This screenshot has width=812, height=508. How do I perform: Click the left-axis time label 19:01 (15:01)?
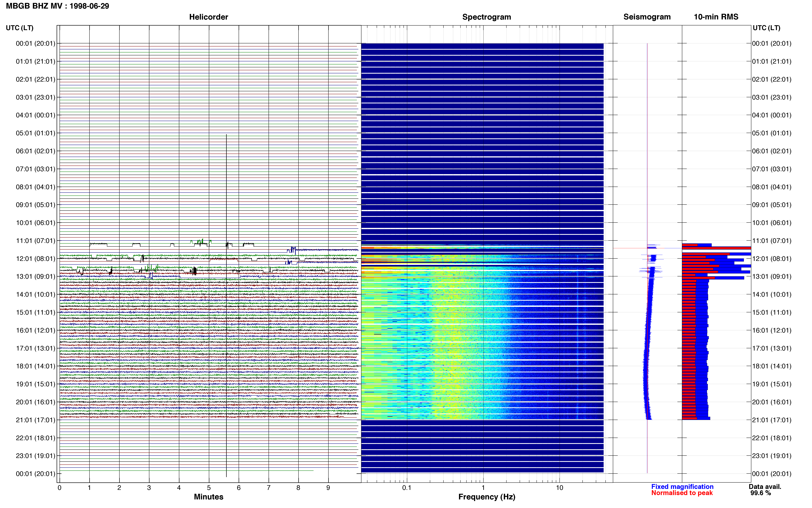click(x=36, y=384)
